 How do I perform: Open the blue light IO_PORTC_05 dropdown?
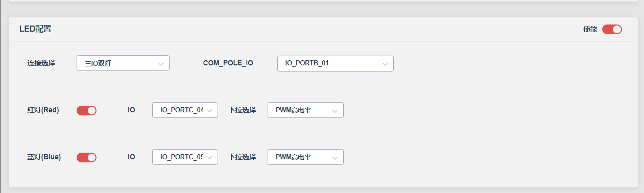[x=185, y=157]
